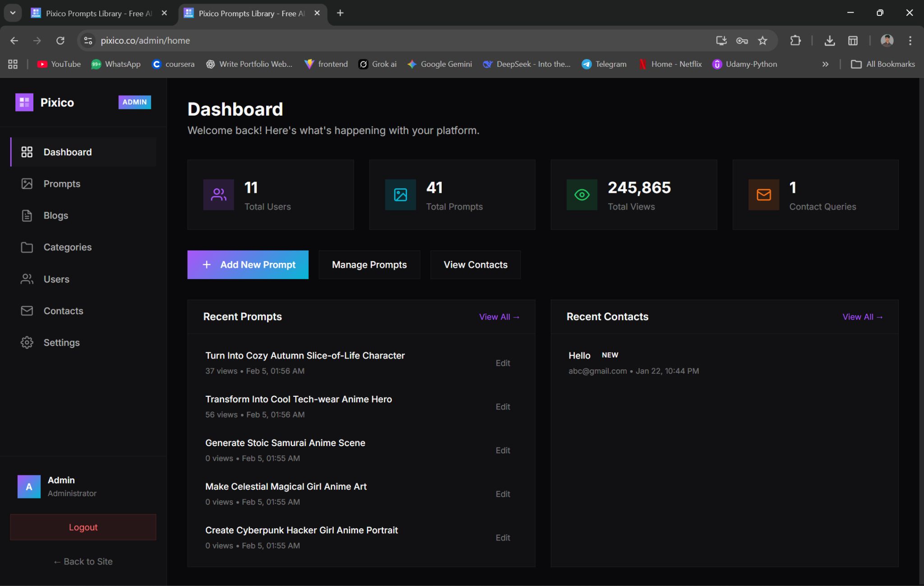924x586 pixels.
Task: Open the Blogs sidebar item
Action: [x=55, y=215]
